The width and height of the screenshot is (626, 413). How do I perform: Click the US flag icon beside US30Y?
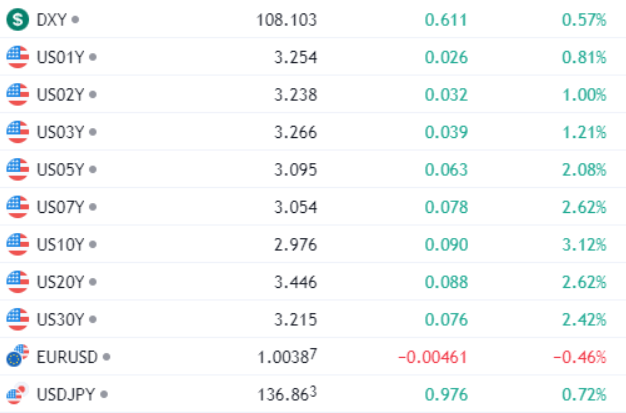click(18, 319)
